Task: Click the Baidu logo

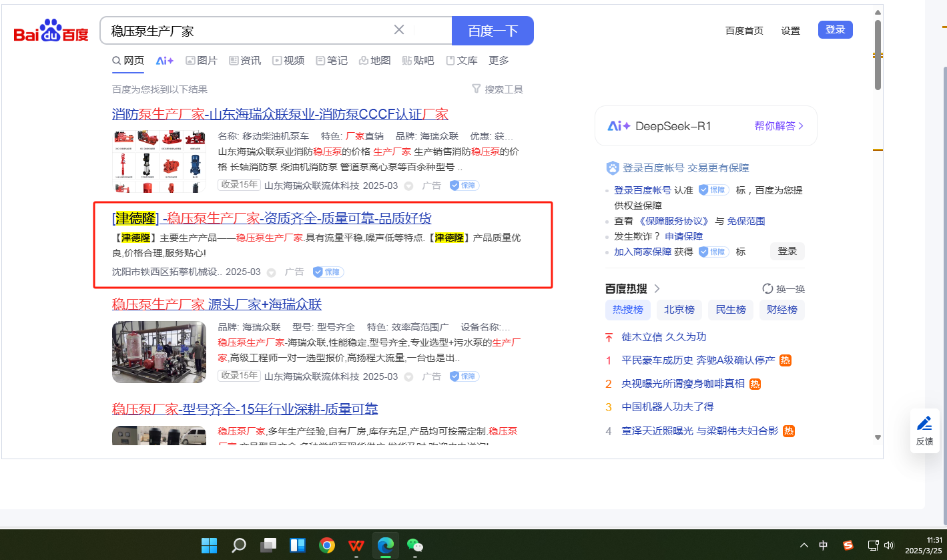Action: pyautogui.click(x=51, y=31)
